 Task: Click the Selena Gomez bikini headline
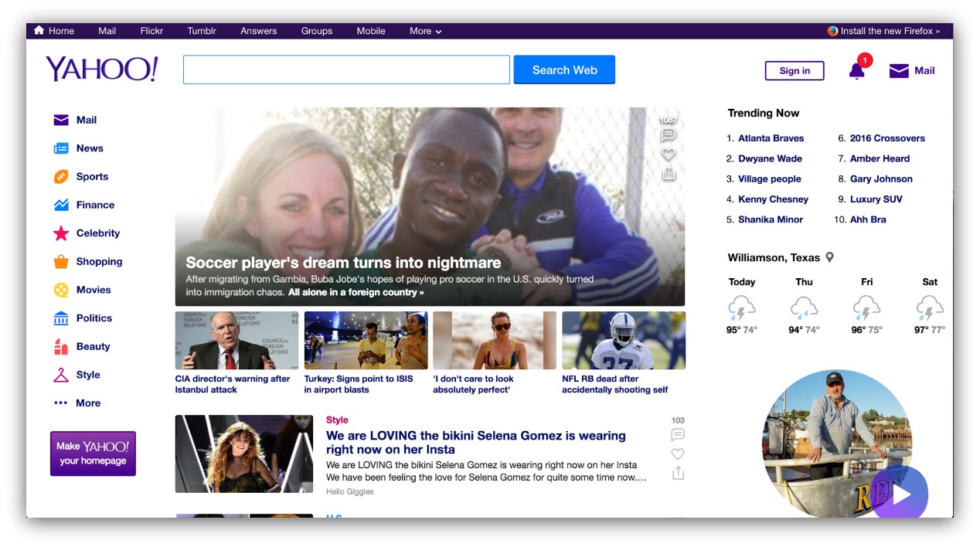click(x=476, y=443)
